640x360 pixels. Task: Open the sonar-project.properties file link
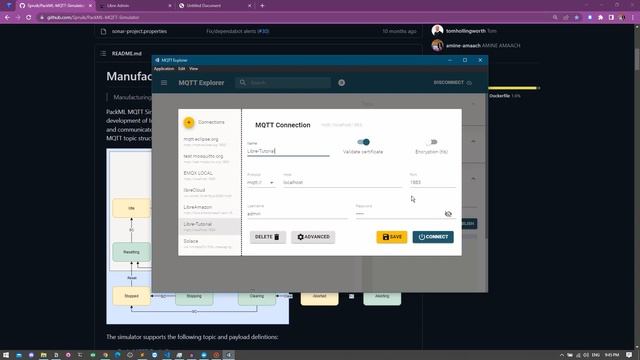click(139, 31)
